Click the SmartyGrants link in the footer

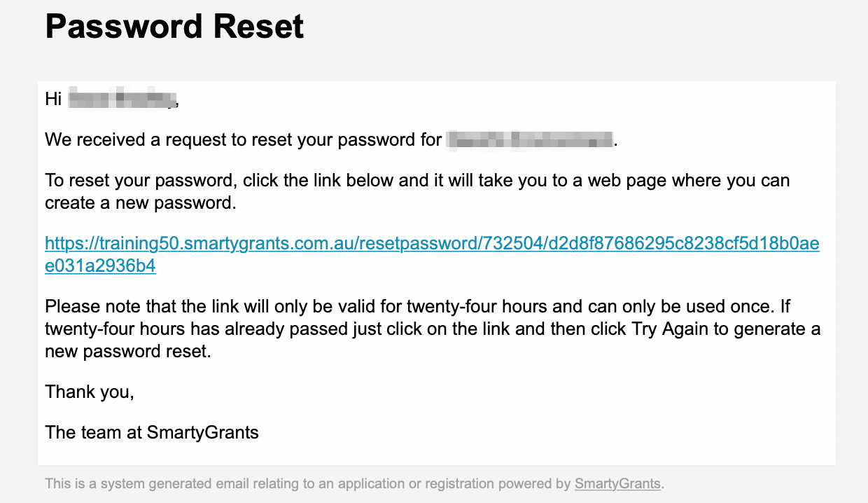[x=617, y=483]
